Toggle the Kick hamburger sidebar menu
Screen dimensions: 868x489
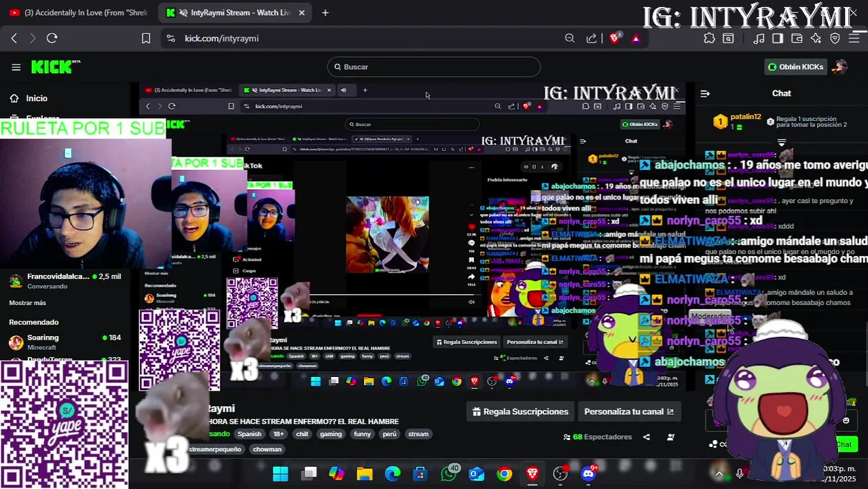point(16,67)
